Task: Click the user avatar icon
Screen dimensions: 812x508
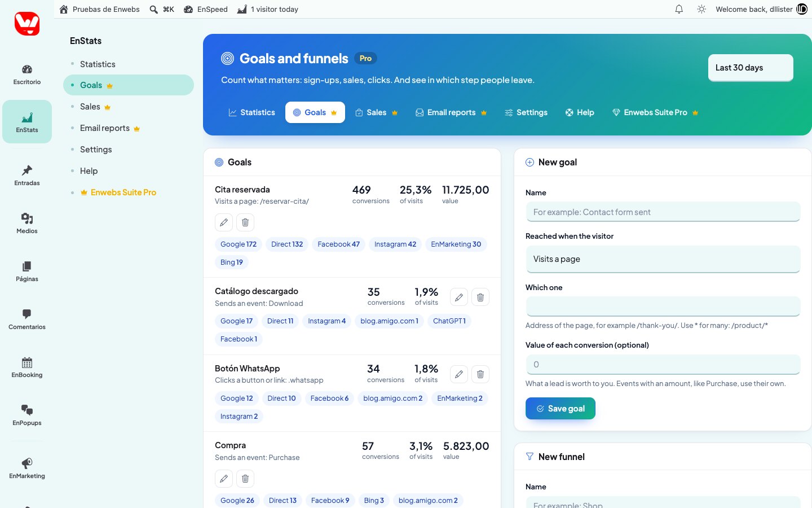Action: tap(802, 9)
